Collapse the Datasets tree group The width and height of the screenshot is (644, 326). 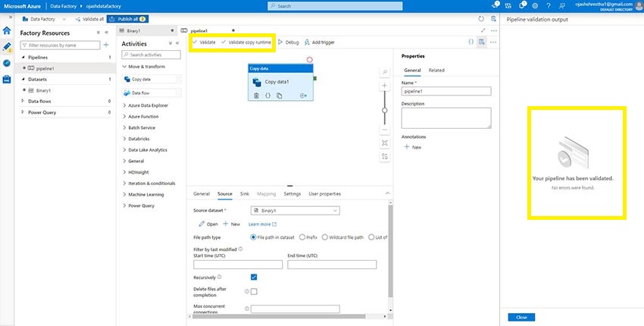(23, 80)
